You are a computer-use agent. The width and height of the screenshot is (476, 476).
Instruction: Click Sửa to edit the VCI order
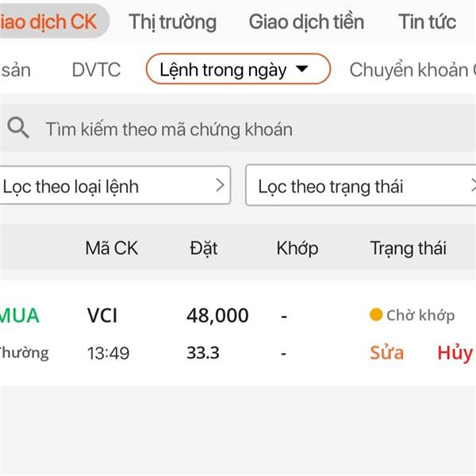(x=386, y=353)
